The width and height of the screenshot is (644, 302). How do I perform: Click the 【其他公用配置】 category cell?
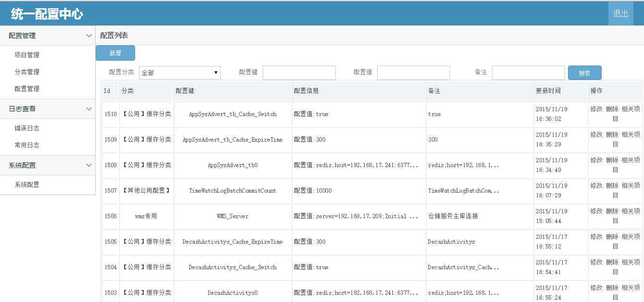coord(146,191)
